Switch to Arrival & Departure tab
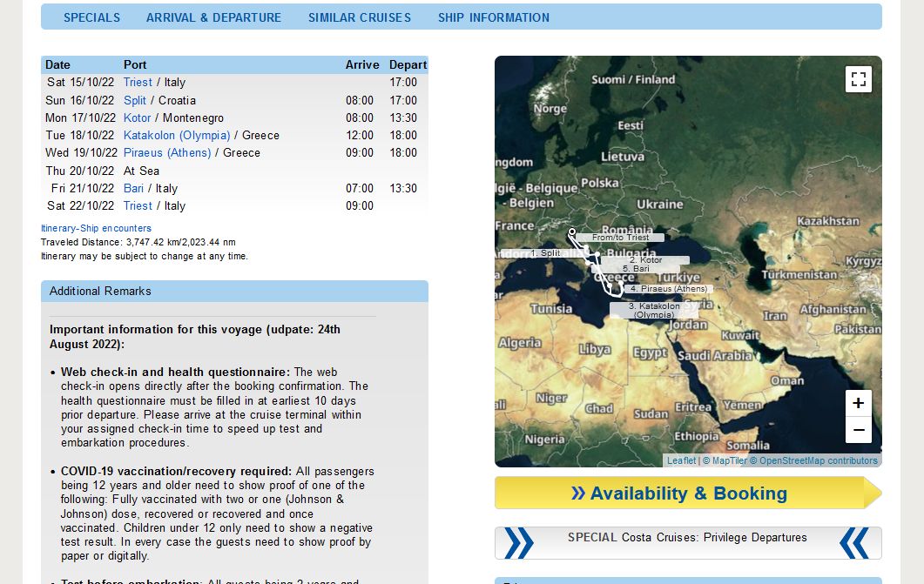924x584 pixels. pos(214,17)
